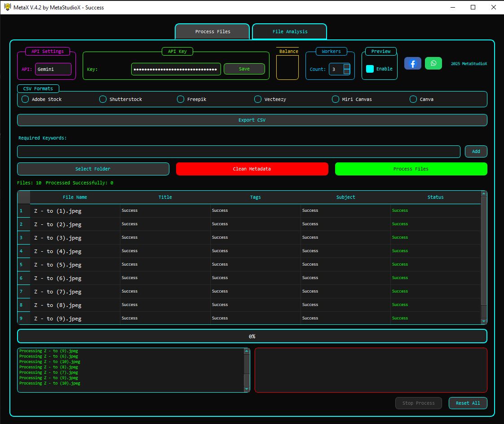Click log line "Processing Z - to (6).jpeg"
This screenshot has height=424, width=504.
pos(49,356)
